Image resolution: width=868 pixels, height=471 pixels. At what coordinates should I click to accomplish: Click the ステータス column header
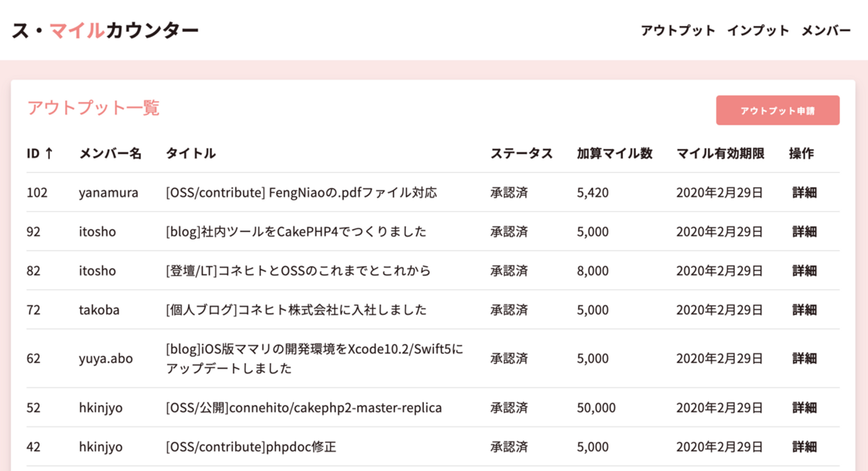point(521,154)
